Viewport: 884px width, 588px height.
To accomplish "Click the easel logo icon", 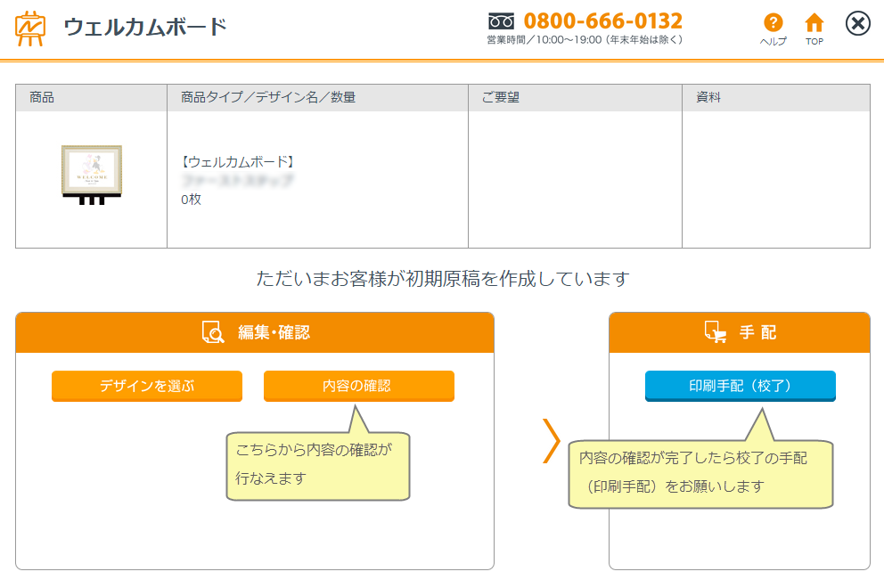I will click(30, 29).
